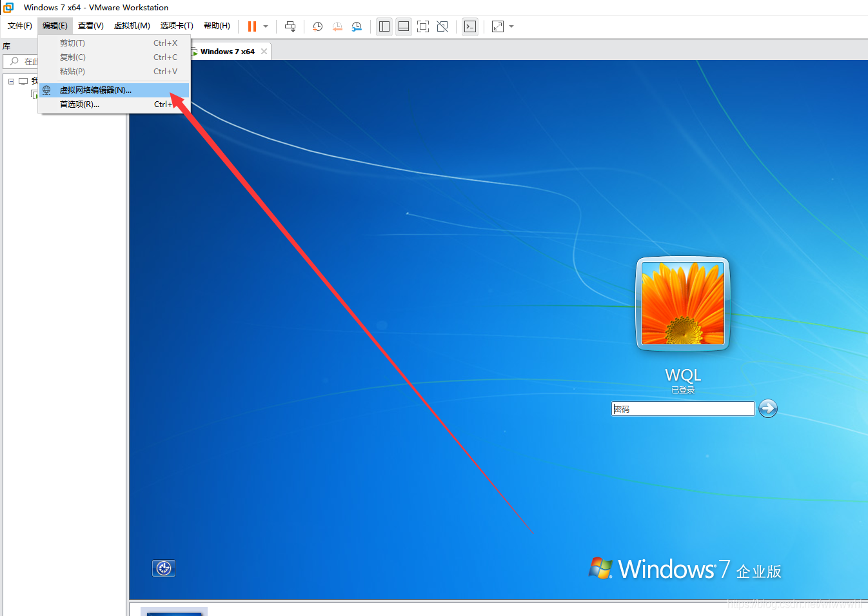Viewport: 868px width, 616px height.
Task: Click the VM thumbnail in bottom bar
Action: point(174,611)
